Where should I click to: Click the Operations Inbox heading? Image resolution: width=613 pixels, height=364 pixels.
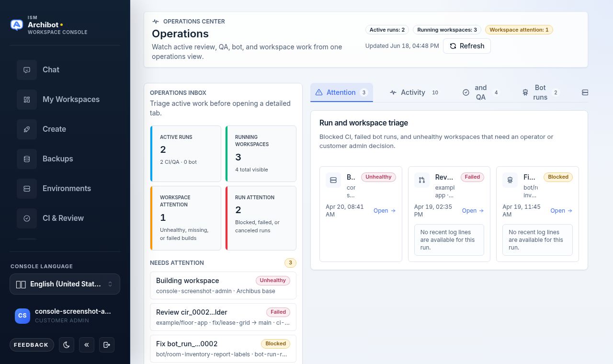(x=178, y=93)
